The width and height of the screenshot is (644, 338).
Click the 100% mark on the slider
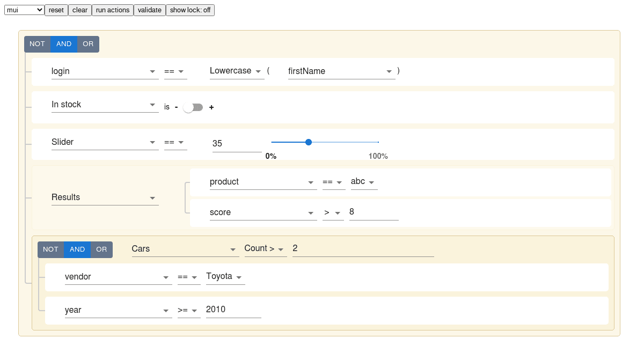pyautogui.click(x=378, y=156)
